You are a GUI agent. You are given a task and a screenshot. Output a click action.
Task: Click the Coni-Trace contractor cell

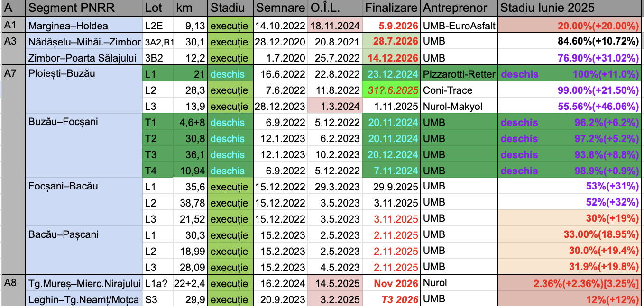click(x=459, y=90)
